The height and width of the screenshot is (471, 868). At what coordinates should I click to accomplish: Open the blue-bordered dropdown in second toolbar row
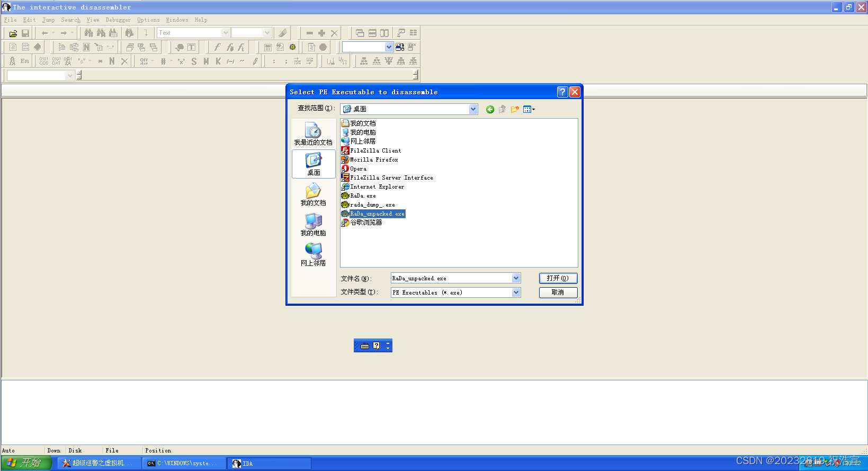pyautogui.click(x=389, y=47)
